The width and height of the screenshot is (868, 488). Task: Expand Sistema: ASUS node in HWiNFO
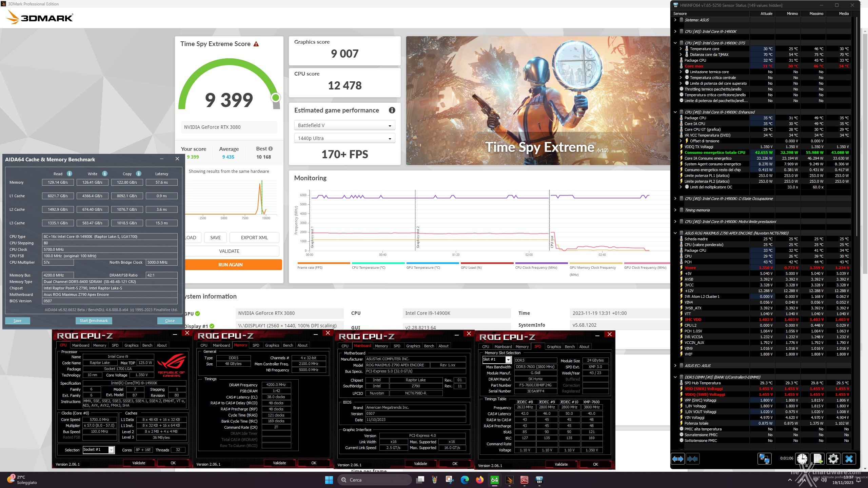675,20
